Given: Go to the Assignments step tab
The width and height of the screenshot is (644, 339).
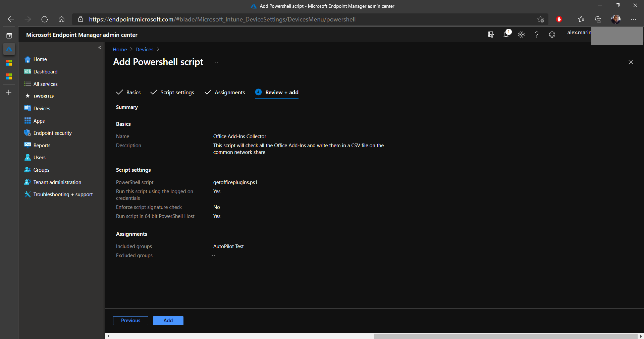Looking at the screenshot, I should tap(229, 93).
